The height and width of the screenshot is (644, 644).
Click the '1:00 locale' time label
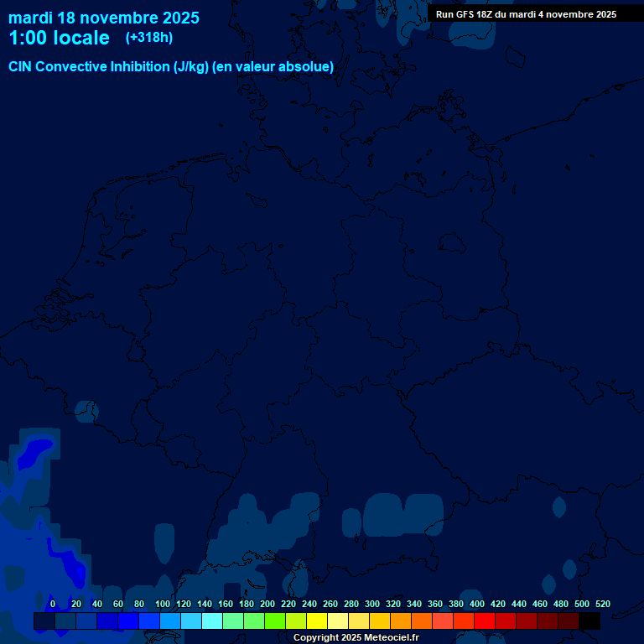60,38
